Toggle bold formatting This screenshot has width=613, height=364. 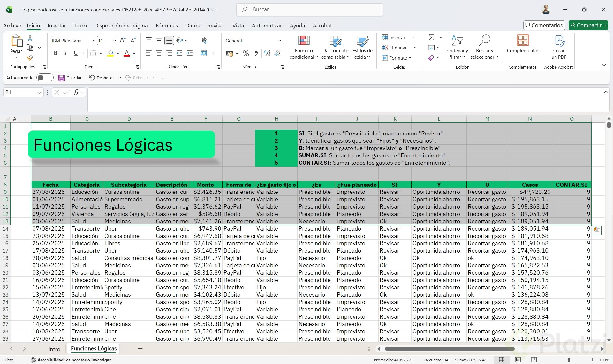click(56, 53)
